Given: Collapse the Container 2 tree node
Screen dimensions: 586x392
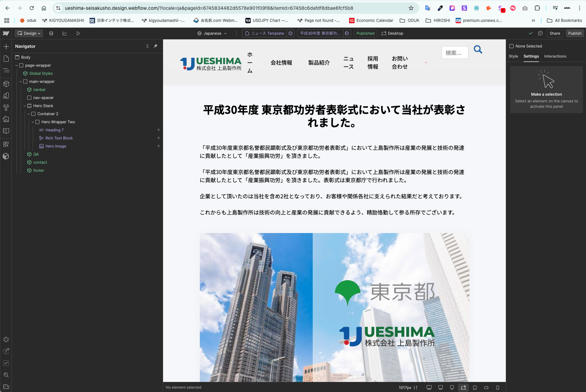Looking at the screenshot, I should tap(29, 114).
